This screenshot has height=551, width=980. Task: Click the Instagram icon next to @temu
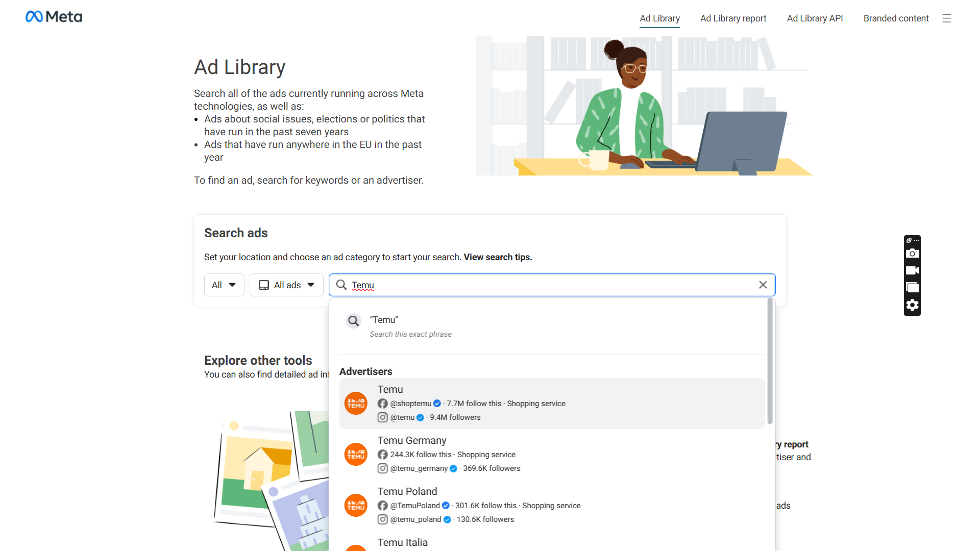click(382, 417)
